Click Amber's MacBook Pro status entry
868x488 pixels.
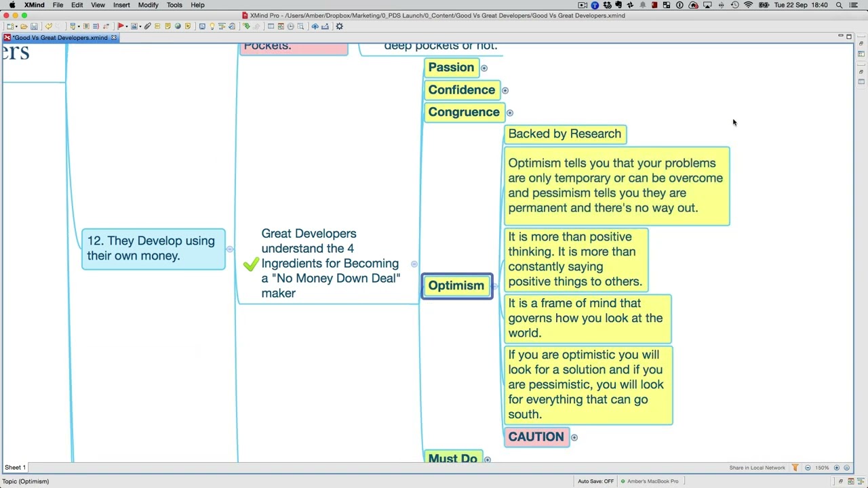click(x=649, y=481)
